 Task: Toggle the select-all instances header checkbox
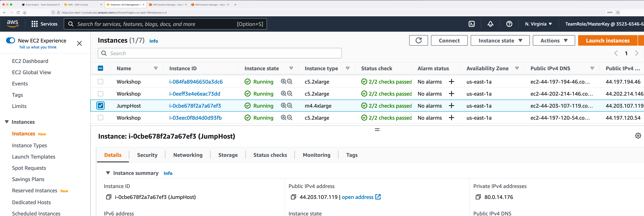100,68
